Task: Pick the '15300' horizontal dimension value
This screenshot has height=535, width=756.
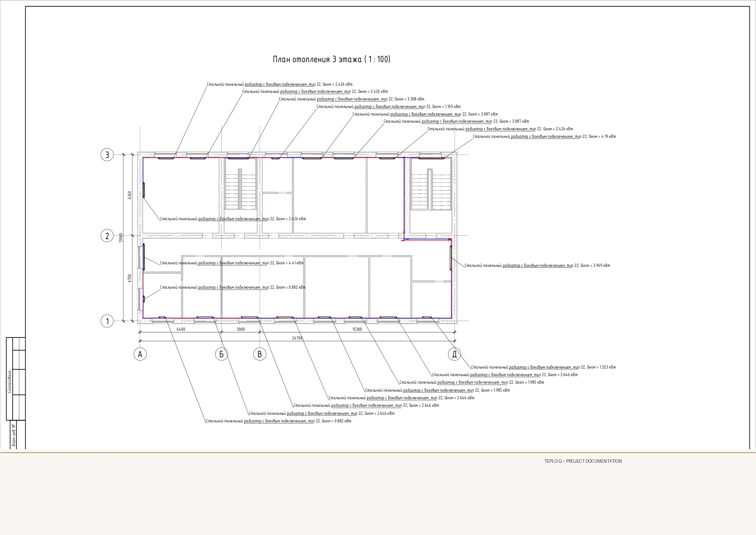Action: pos(357,329)
